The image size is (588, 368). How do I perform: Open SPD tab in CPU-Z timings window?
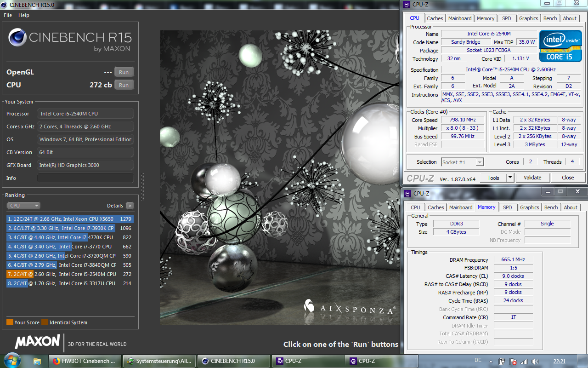(x=507, y=207)
